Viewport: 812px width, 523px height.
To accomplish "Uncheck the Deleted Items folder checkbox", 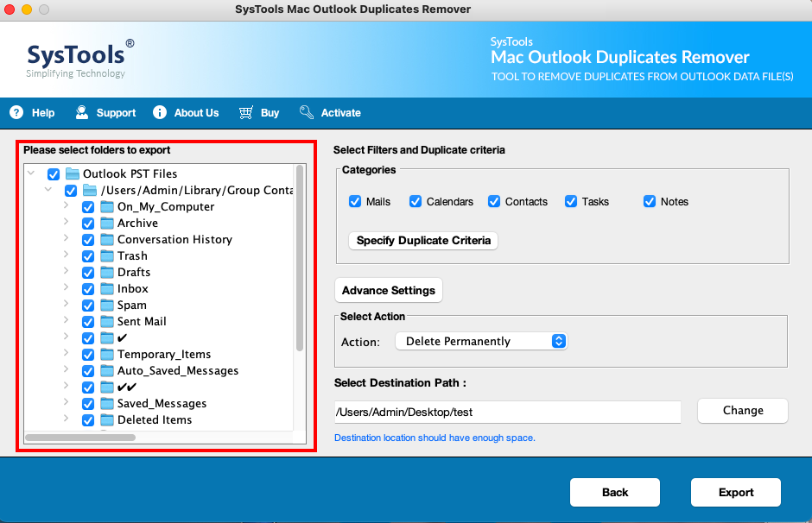I will click(x=88, y=420).
